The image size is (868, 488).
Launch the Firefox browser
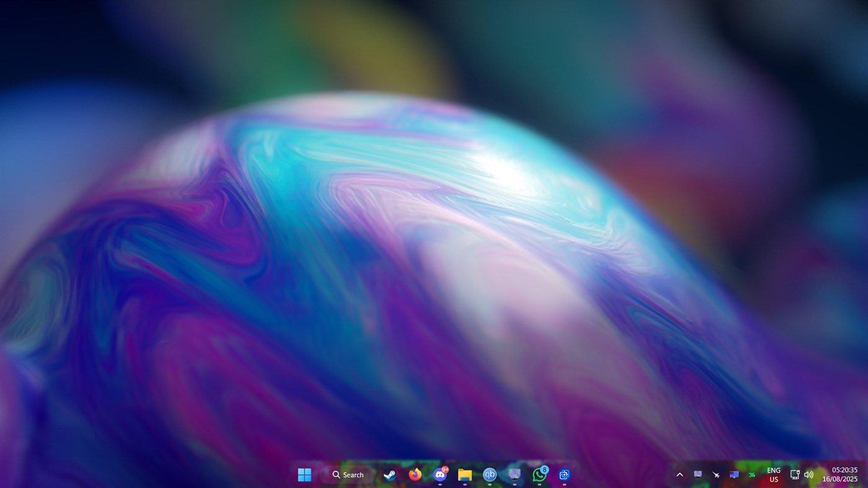click(414, 474)
